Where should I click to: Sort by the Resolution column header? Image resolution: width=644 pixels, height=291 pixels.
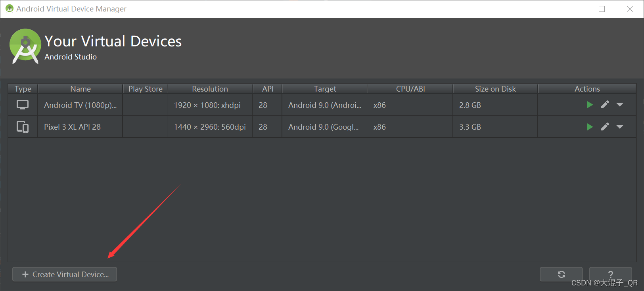point(210,89)
